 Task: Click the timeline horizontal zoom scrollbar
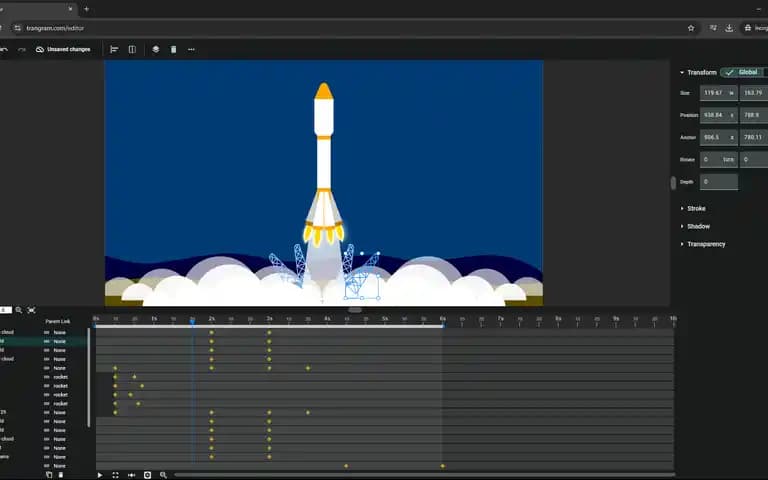pos(424,475)
